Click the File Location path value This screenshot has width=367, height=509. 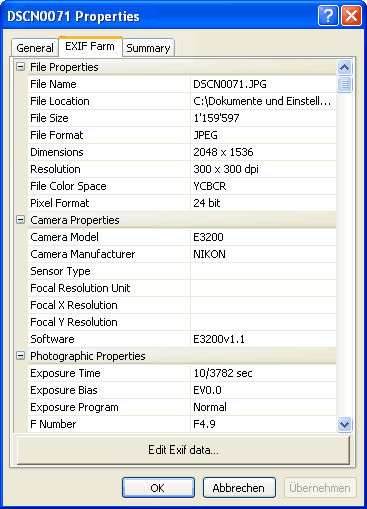click(263, 101)
